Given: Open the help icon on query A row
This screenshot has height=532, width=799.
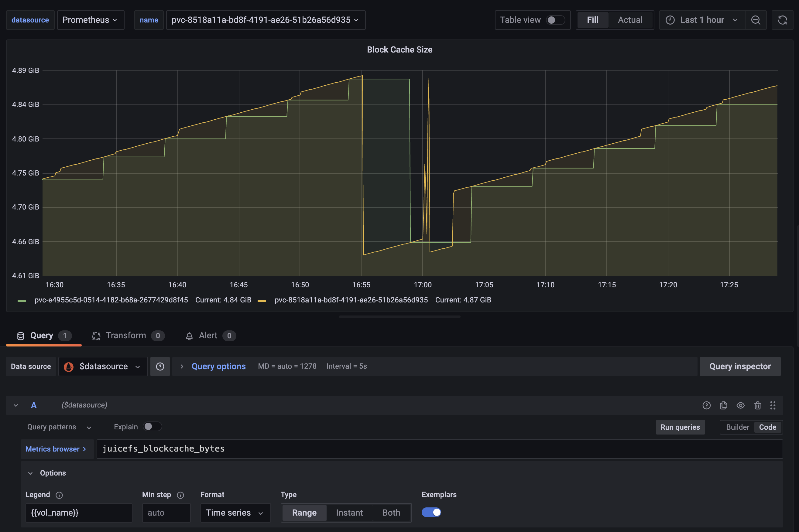Looking at the screenshot, I should (707, 405).
